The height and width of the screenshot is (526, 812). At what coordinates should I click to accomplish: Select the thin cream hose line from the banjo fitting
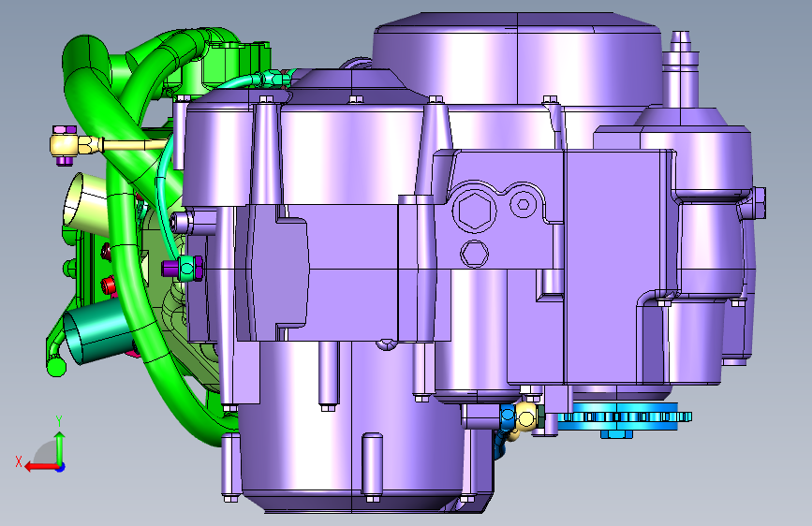pyautogui.click(x=136, y=144)
